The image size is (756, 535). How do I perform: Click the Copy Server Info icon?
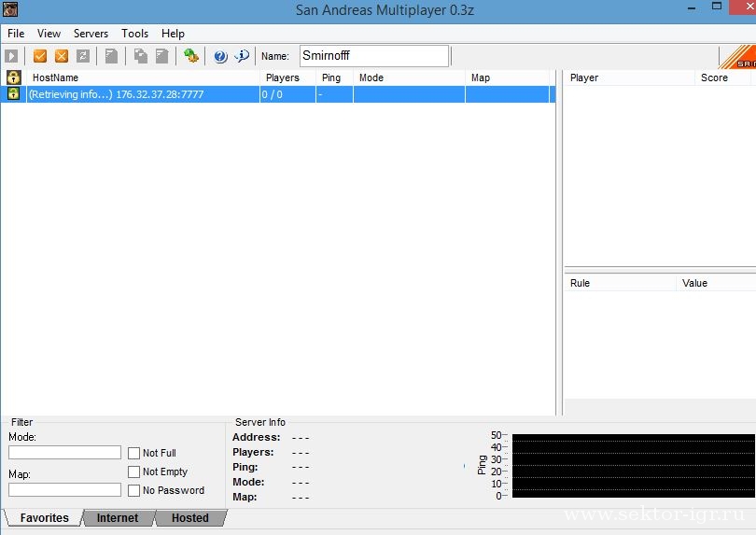140,56
